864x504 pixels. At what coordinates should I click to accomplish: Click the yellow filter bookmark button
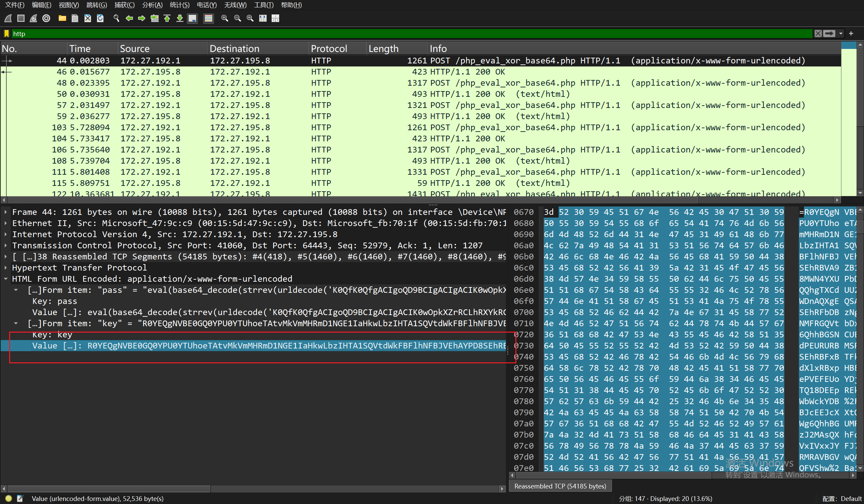(x=6, y=34)
